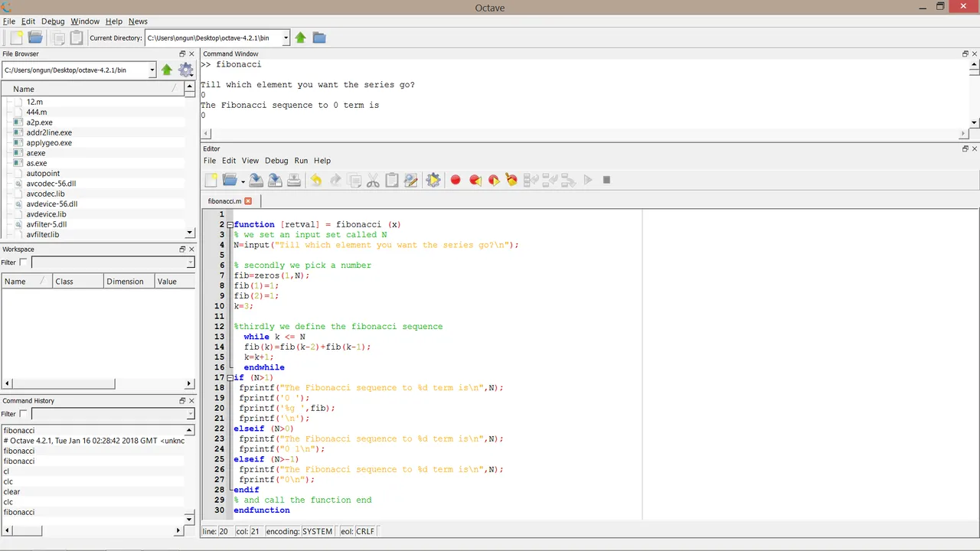This screenshot has width=980, height=551.
Task: Click Paste icon in main toolbar
Action: tap(76, 37)
